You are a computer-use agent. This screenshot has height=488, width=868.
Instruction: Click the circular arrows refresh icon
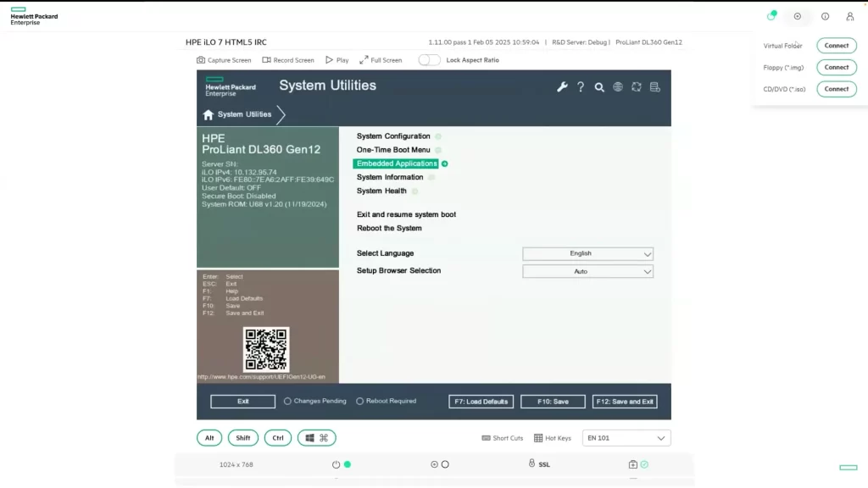click(636, 87)
